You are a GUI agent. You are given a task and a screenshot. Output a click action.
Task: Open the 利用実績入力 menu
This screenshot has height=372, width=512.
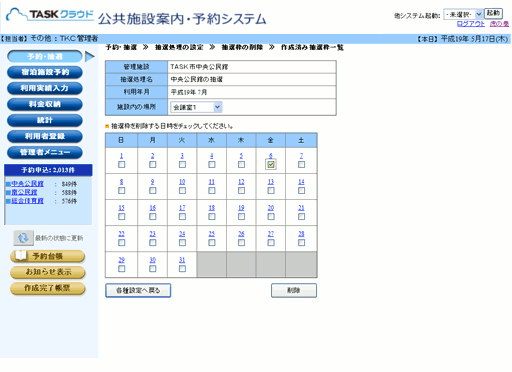[x=45, y=88]
